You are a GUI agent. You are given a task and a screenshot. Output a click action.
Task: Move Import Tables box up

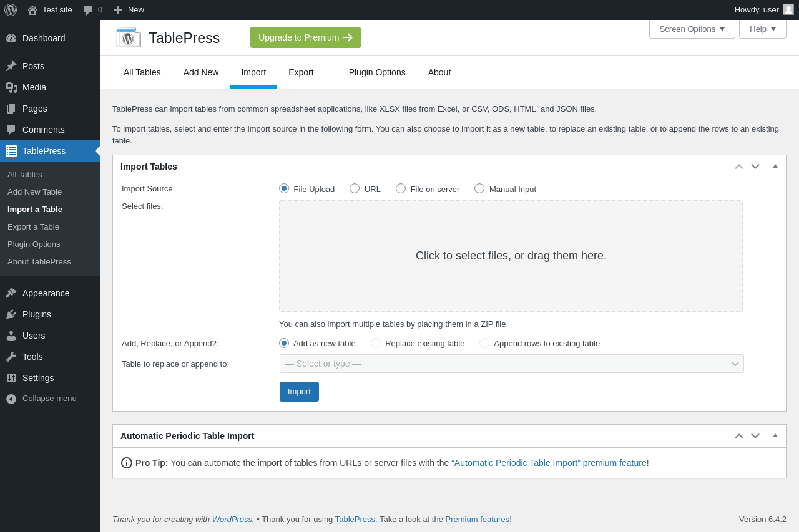point(739,167)
